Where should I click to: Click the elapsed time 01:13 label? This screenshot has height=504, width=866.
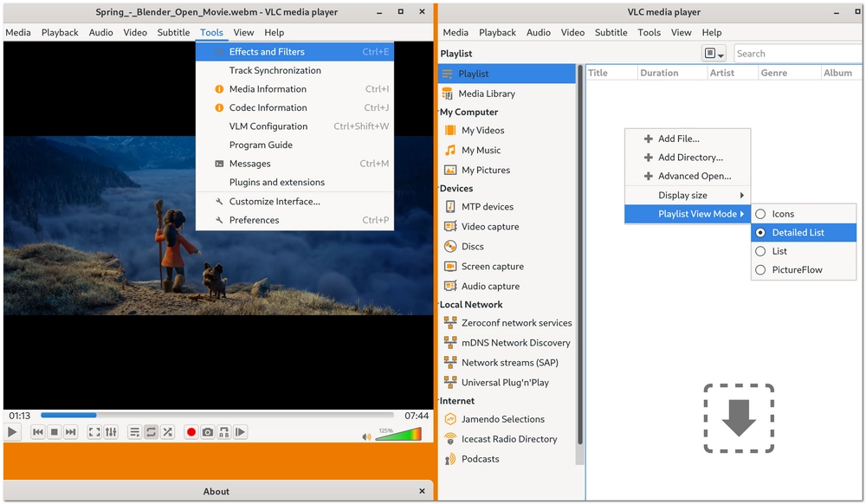click(19, 416)
